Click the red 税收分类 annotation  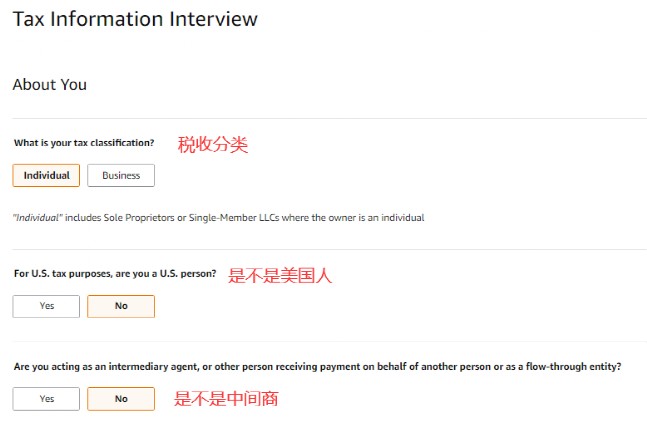click(212, 144)
